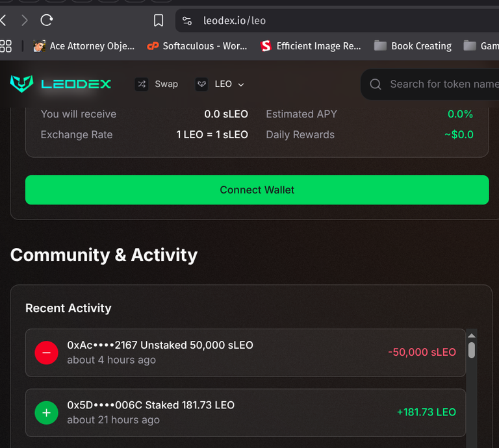Image resolution: width=499 pixels, height=448 pixels.
Task: Click the leodex.io/leo address bar
Action: click(x=337, y=21)
